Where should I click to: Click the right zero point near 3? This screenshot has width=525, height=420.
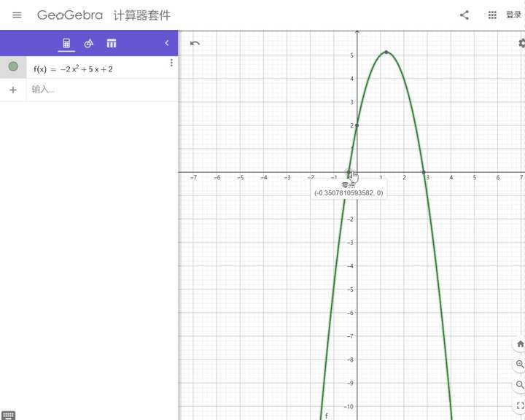[x=424, y=172]
